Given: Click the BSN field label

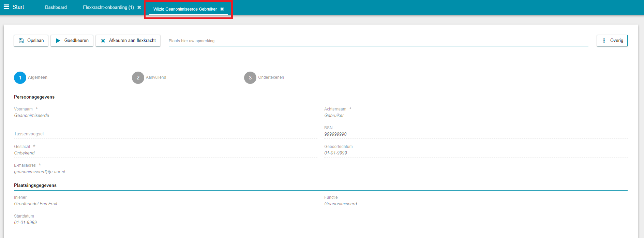Looking at the screenshot, I should [x=328, y=128].
